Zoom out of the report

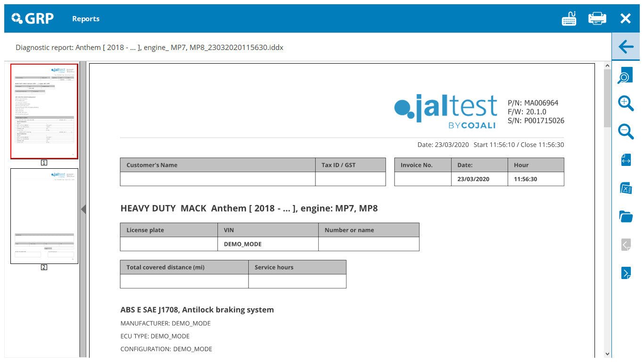[626, 132]
